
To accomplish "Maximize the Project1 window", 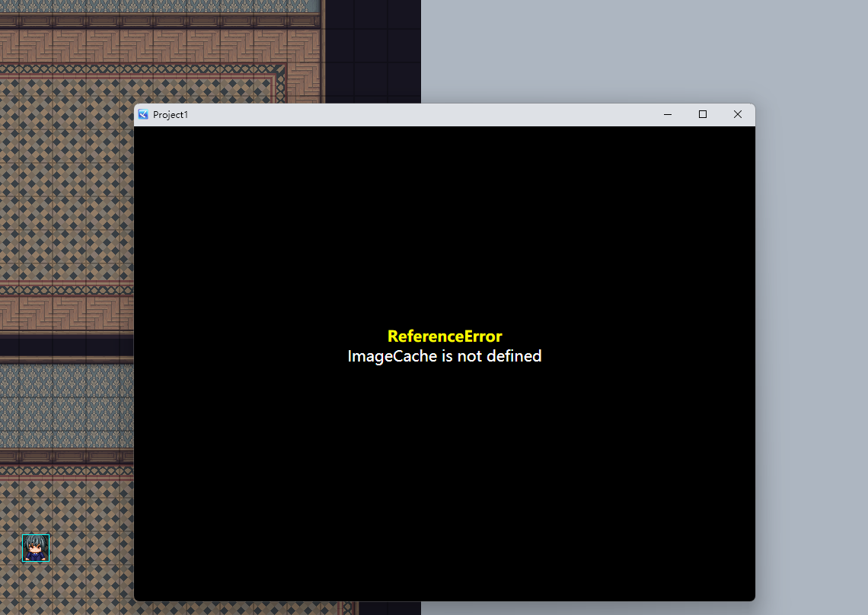I will [x=703, y=115].
